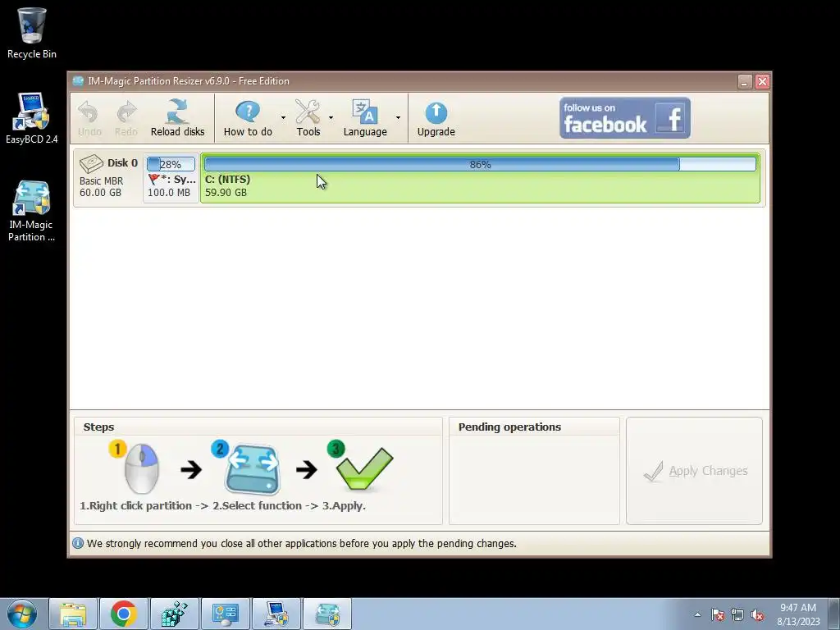Expand the How to do dropdown arrow
The image size is (840, 630).
tap(283, 117)
